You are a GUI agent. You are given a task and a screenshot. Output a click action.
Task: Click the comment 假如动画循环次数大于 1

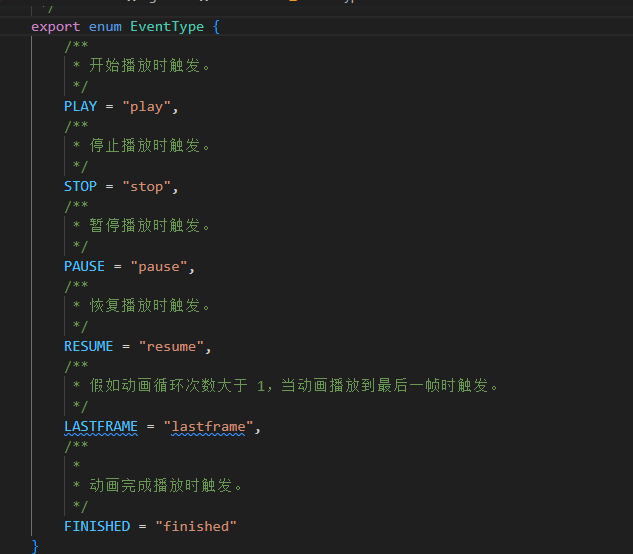click(177, 385)
